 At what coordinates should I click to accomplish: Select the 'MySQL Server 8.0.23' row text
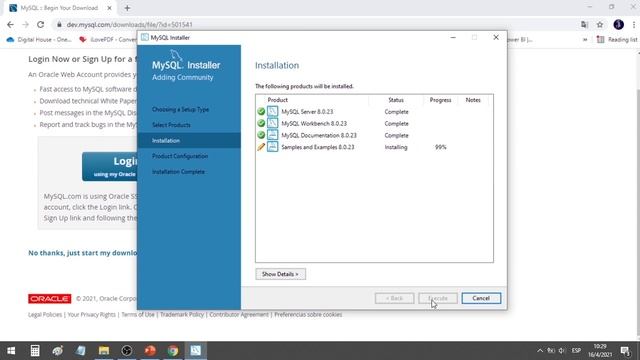click(x=307, y=111)
